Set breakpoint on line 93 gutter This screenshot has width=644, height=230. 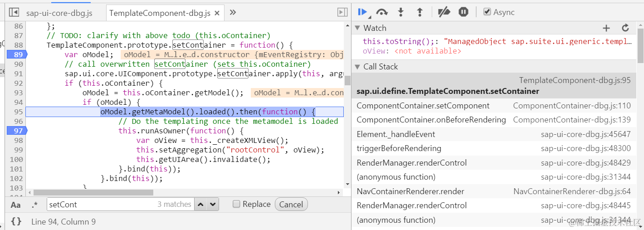[x=17, y=93]
